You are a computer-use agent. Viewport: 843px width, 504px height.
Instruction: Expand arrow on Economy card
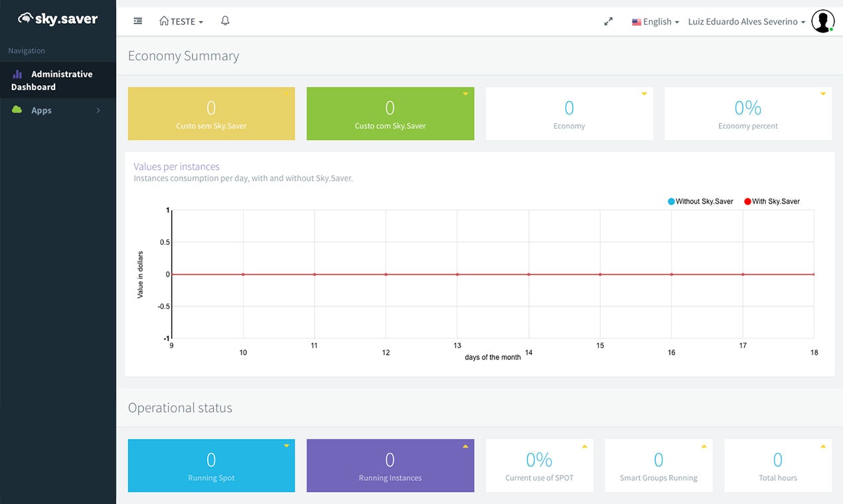point(644,94)
